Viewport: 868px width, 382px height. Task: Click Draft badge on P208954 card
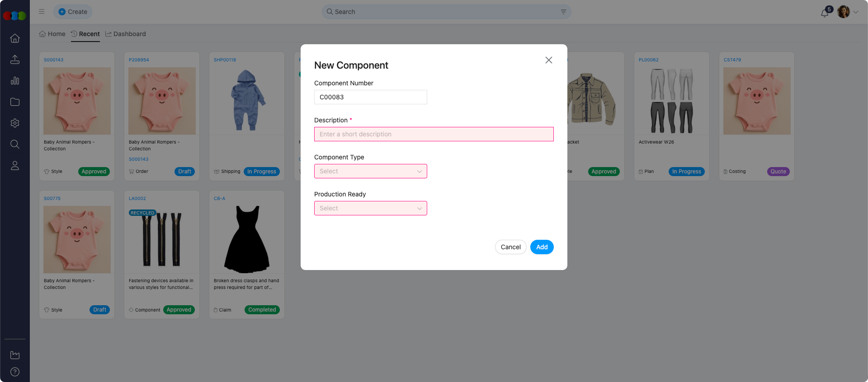(x=184, y=172)
